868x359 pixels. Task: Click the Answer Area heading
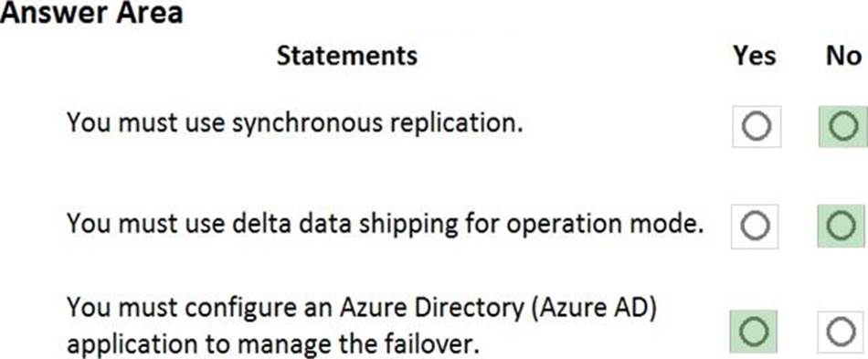(x=91, y=12)
